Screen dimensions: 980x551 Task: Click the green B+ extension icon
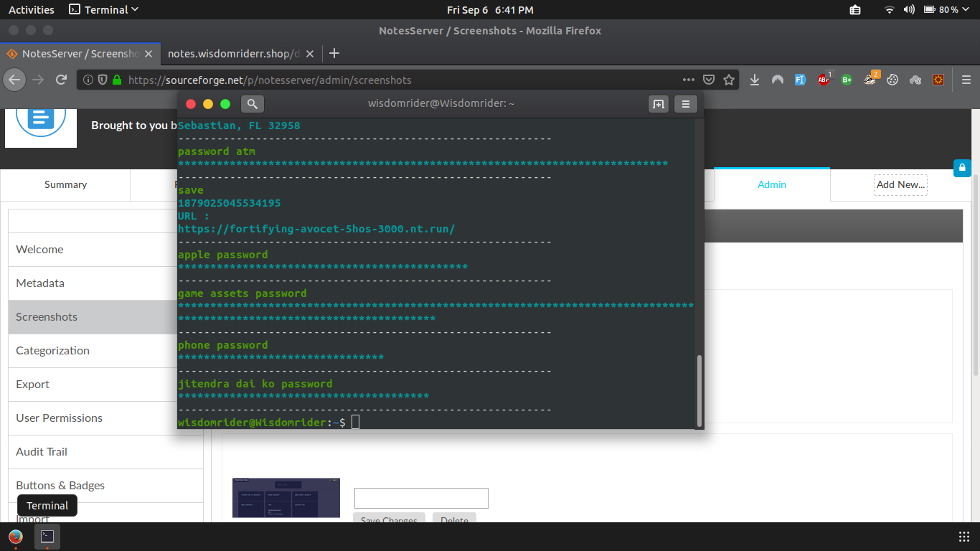pyautogui.click(x=847, y=80)
